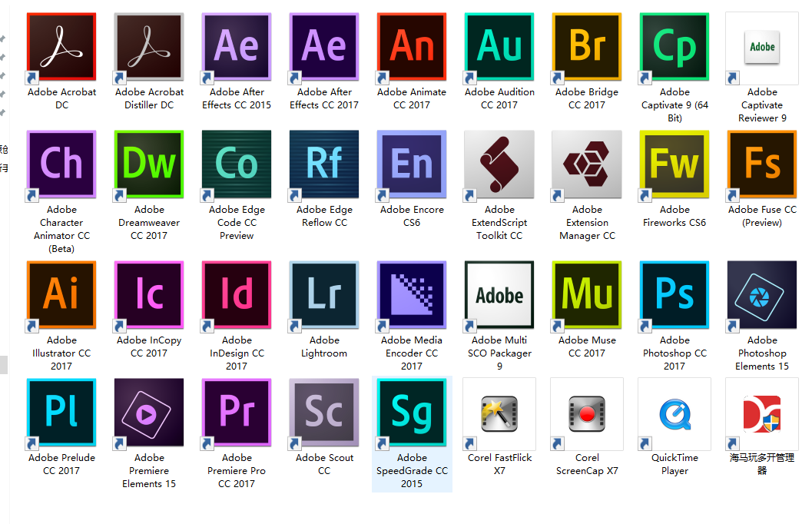The image size is (812, 524).
Task: Click the ExtendScript Toolkit CC icon
Action: (x=499, y=164)
